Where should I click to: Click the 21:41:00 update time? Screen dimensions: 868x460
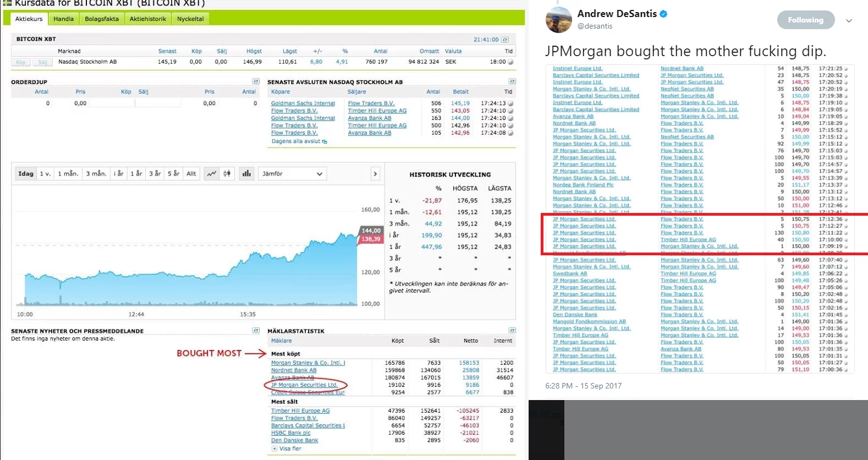486,40
